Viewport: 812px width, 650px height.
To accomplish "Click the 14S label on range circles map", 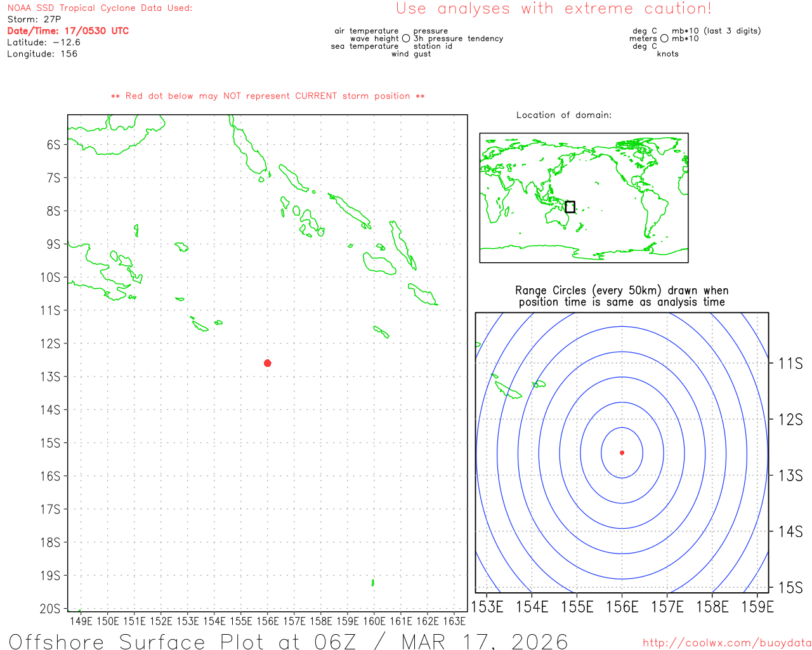I will tap(790, 531).
